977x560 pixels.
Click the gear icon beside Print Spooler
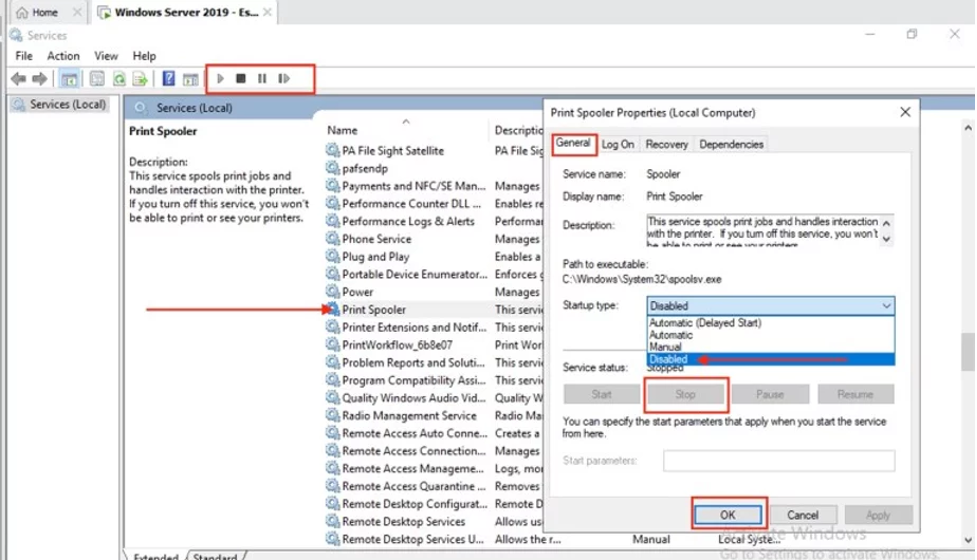(x=333, y=310)
